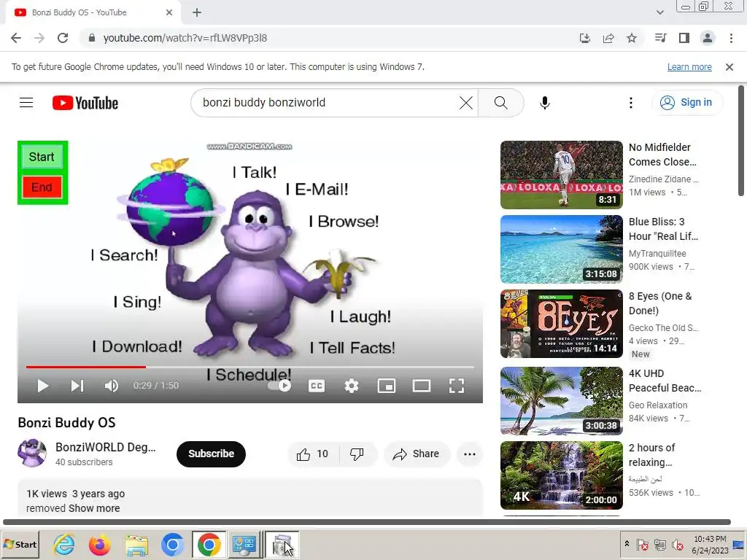
Task: Clear the search query with the X
Action: (466, 103)
